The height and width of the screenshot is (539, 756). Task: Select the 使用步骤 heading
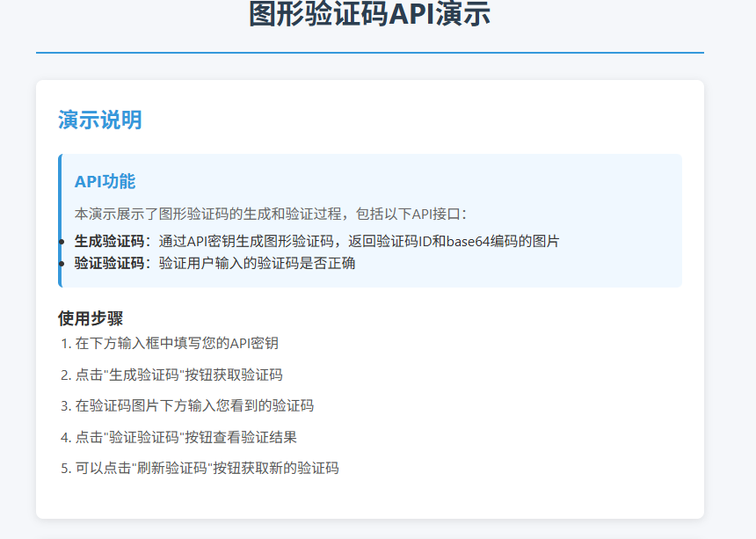(91, 318)
